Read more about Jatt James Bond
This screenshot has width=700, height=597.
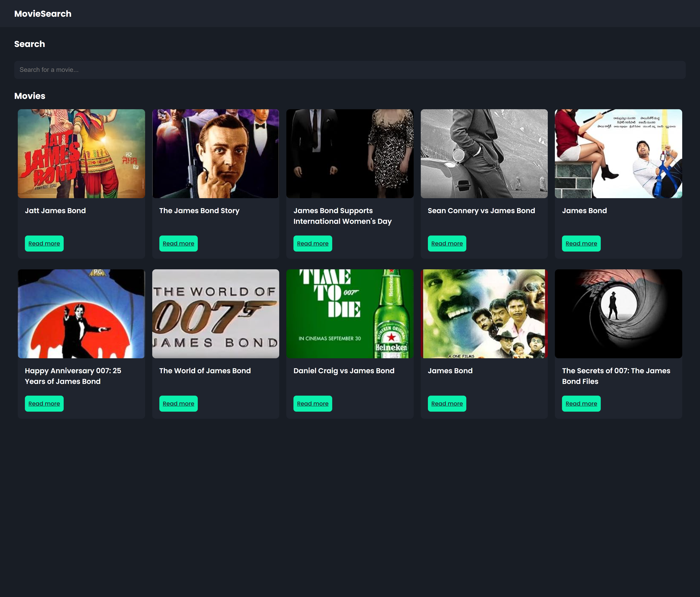pos(44,243)
